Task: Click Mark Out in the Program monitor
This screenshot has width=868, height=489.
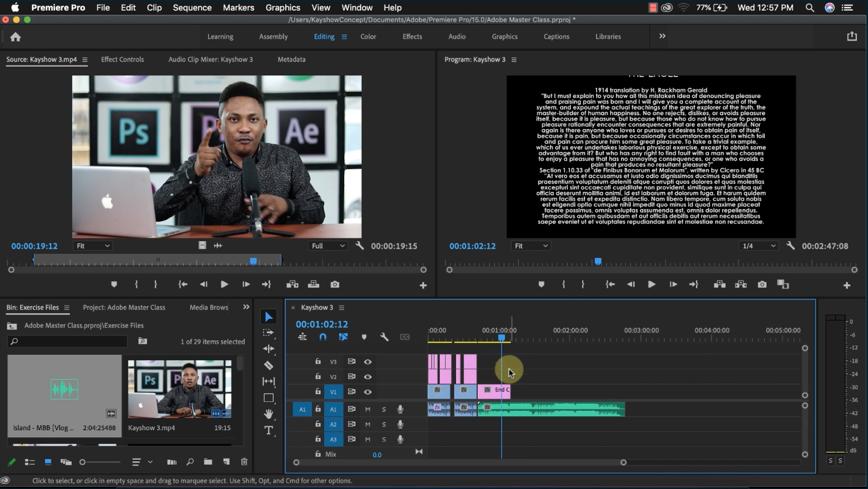Action: click(x=583, y=284)
